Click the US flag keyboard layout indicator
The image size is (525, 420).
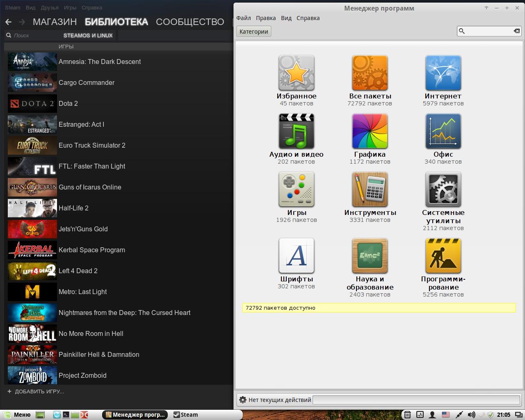[x=445, y=415]
